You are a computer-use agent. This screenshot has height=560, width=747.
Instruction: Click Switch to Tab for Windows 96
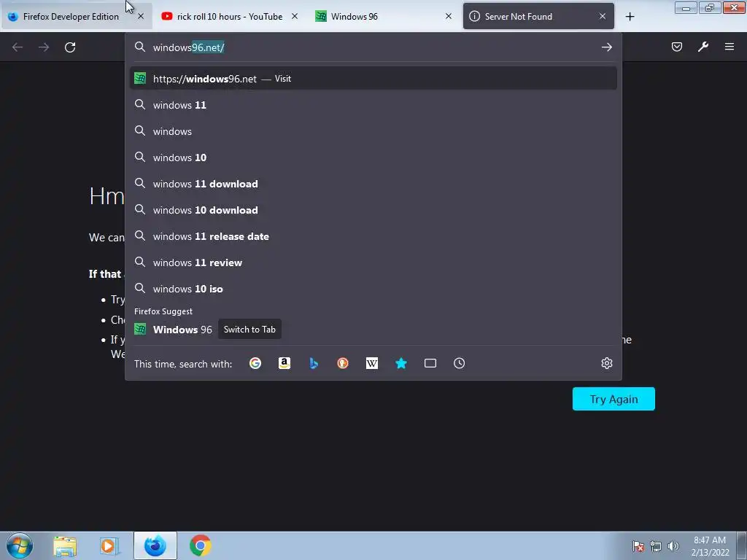(249, 329)
